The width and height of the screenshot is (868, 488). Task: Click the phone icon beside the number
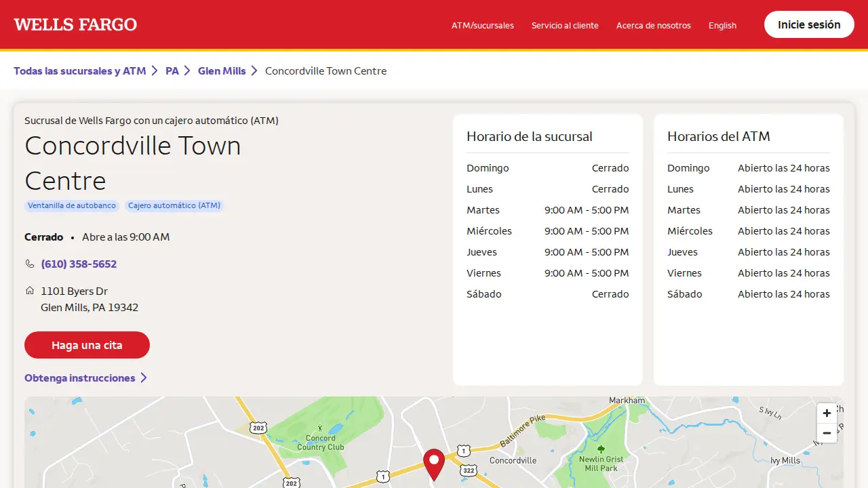[30, 264]
